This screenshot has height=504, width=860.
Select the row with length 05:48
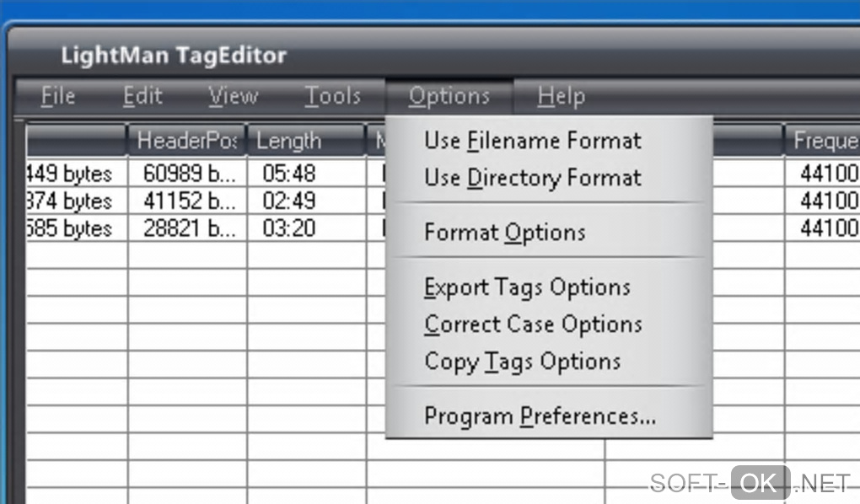pos(288,174)
